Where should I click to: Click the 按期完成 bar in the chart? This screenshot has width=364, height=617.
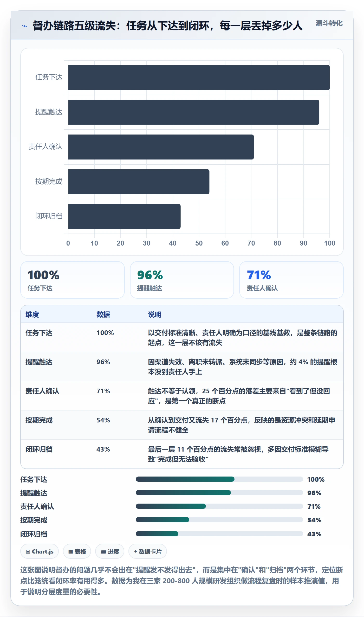pos(139,182)
